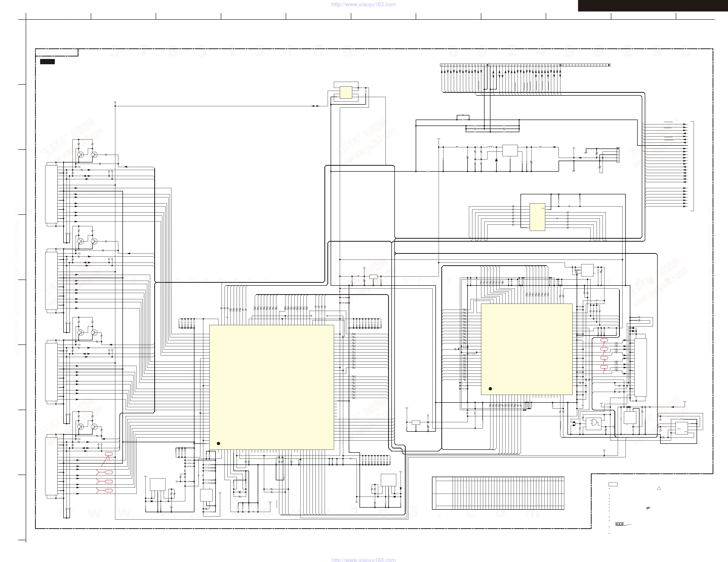
Task: Click the topmost red oval right of the right chip
Action: point(604,340)
